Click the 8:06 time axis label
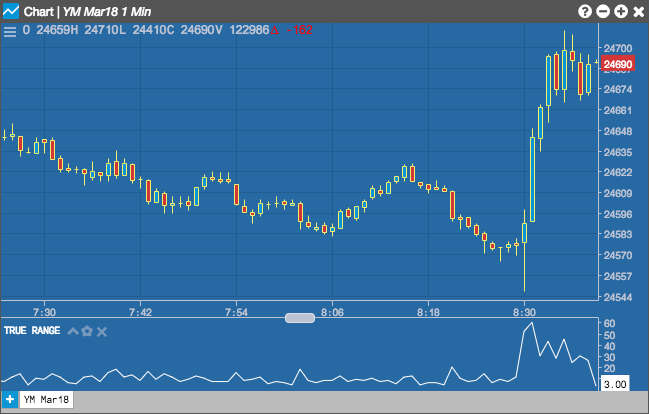This screenshot has width=649, height=414. pos(332,312)
